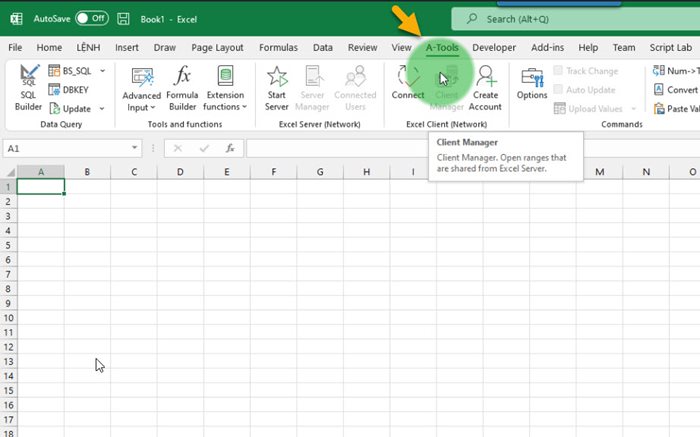Open Insert Function fx button
The image size is (700, 437).
coord(230,148)
